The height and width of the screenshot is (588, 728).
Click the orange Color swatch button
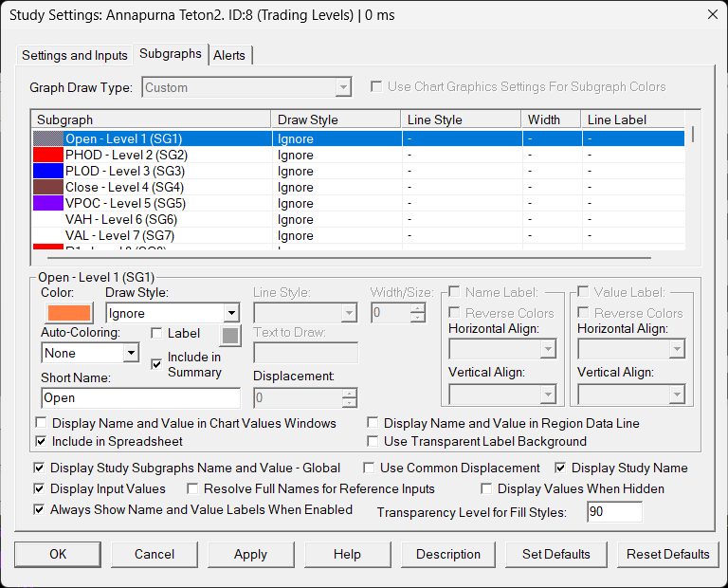tap(68, 313)
